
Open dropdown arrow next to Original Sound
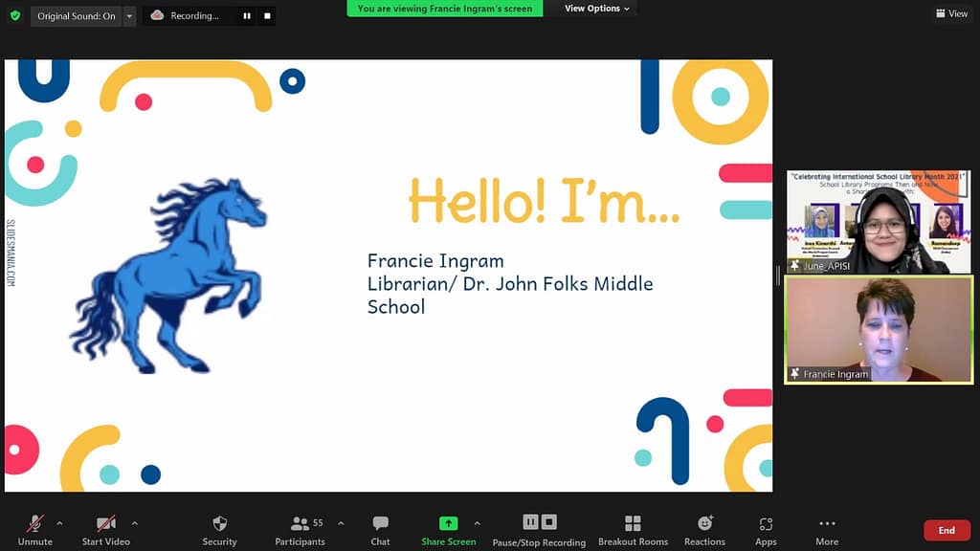coord(130,16)
